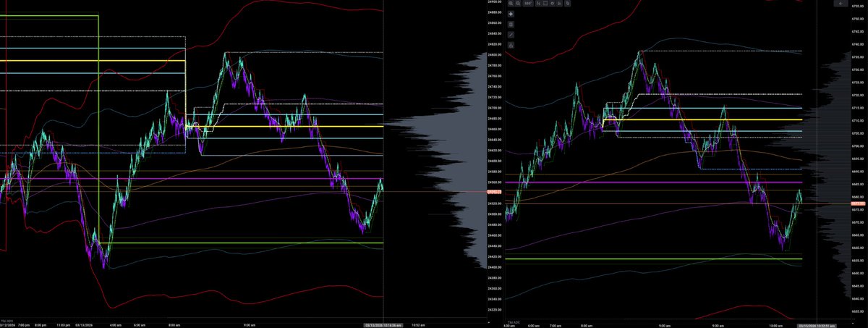Open the third toolbar button with the numeric label
868x328 pixels.
click(x=528, y=4)
